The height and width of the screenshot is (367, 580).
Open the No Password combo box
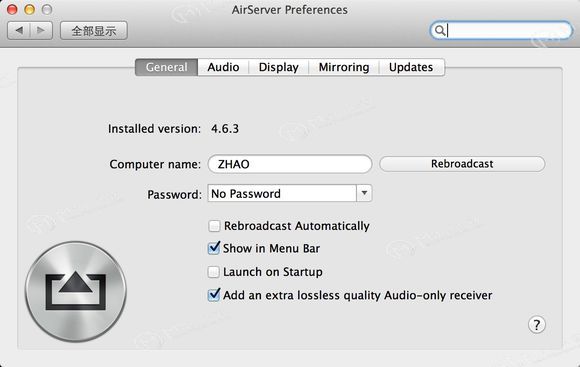290,193
